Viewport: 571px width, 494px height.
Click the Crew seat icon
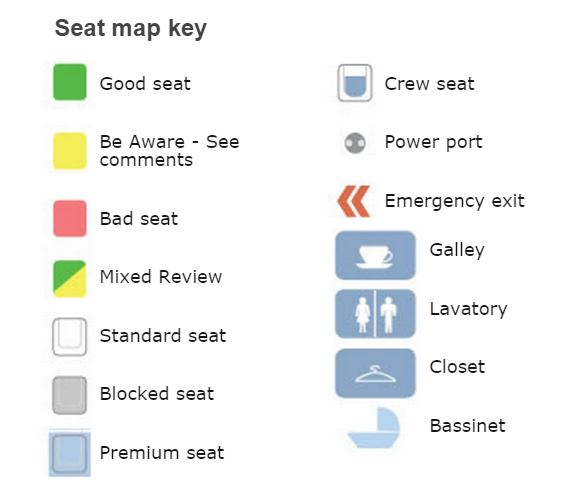click(x=355, y=83)
